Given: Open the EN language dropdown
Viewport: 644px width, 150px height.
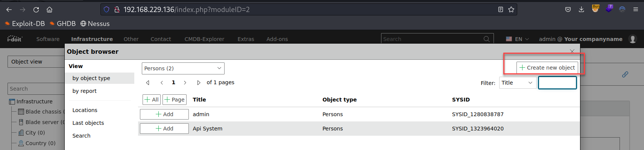Looking at the screenshot, I should [x=518, y=39].
